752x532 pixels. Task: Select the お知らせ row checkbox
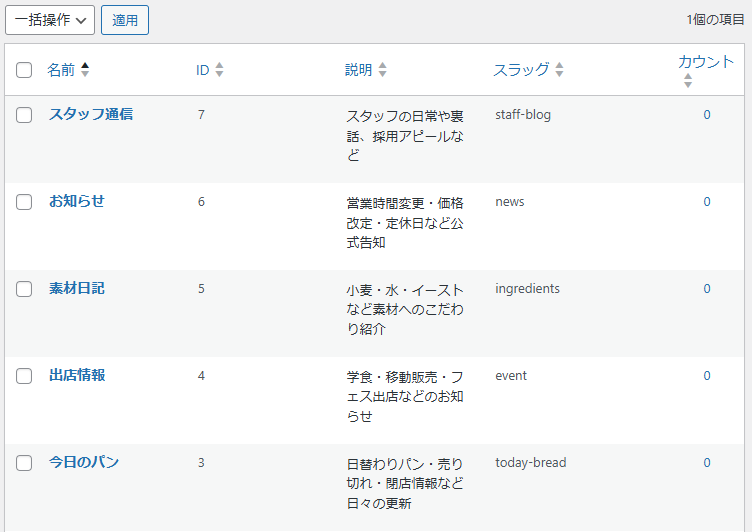25,202
